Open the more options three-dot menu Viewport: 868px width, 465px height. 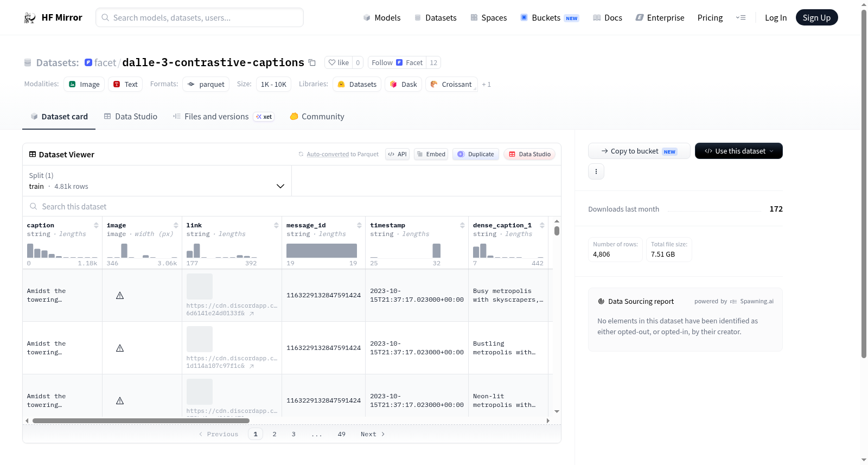coord(596,171)
